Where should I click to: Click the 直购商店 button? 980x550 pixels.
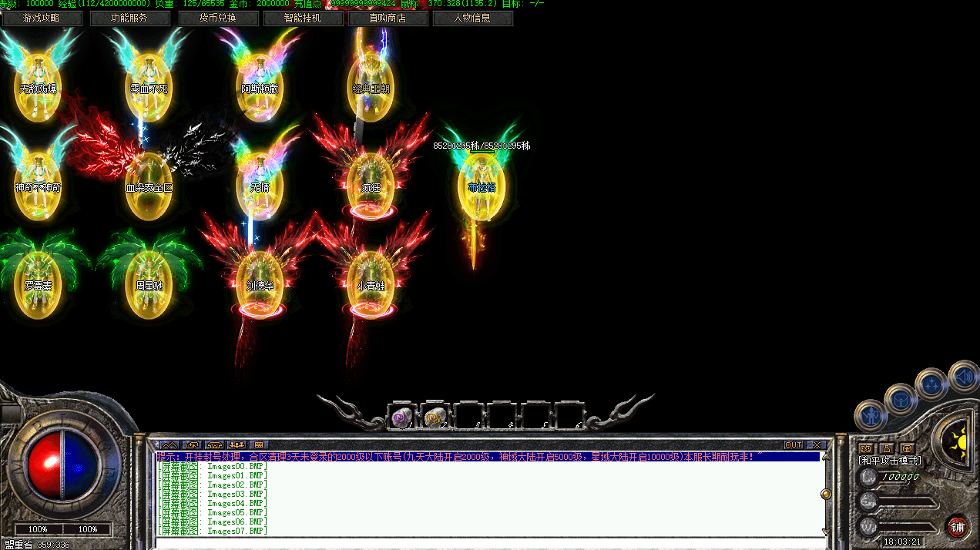coord(388,18)
